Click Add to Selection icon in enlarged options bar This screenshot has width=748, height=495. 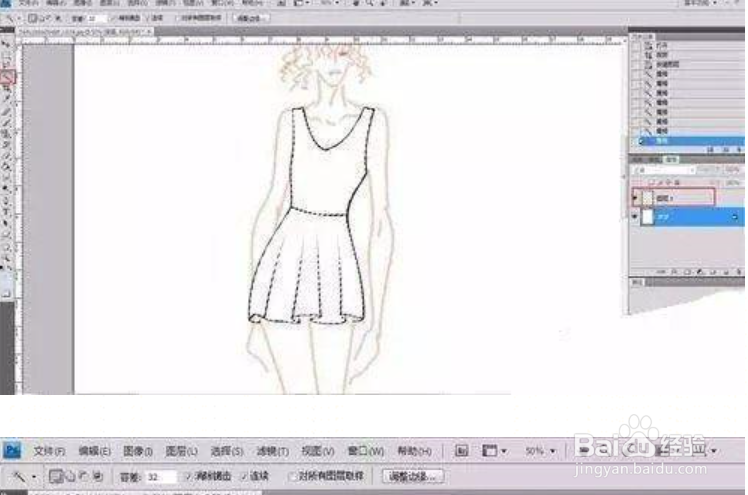click(x=70, y=476)
